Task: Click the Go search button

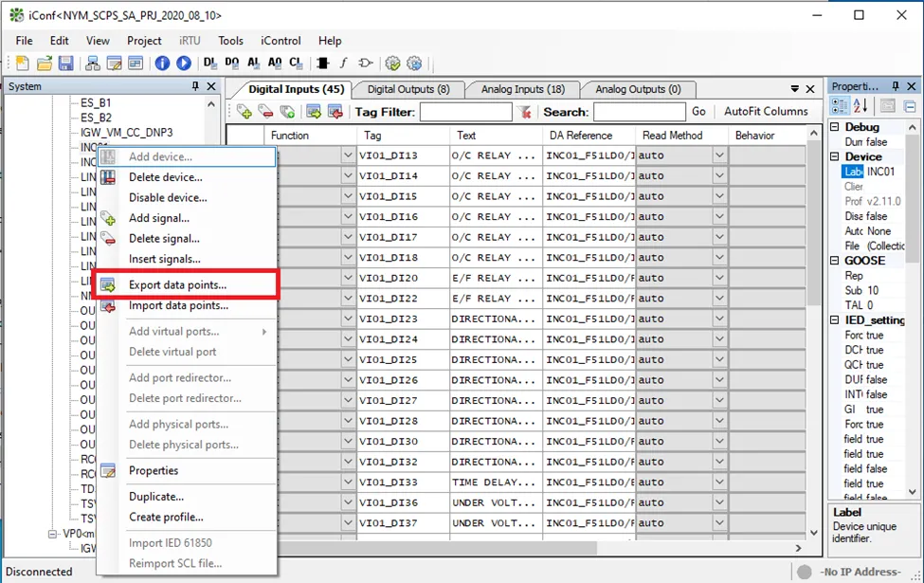Action: pyautogui.click(x=698, y=112)
